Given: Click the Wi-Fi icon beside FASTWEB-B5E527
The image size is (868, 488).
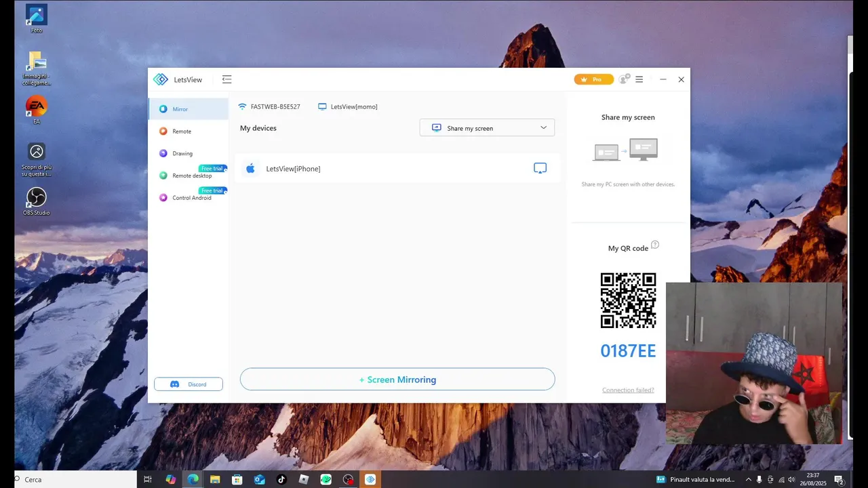Looking at the screenshot, I should coord(242,106).
